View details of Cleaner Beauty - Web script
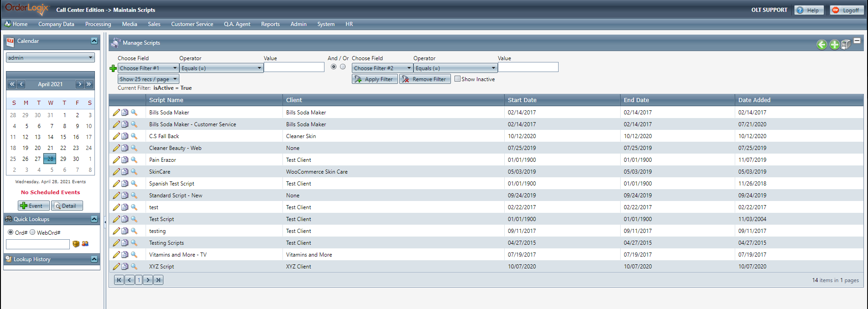Image resolution: width=868 pixels, height=309 pixels. point(134,148)
